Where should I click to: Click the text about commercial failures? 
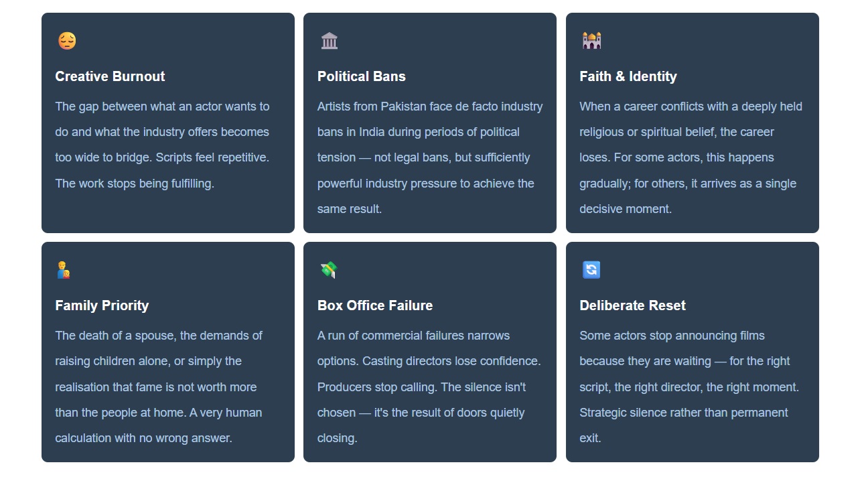click(x=429, y=387)
